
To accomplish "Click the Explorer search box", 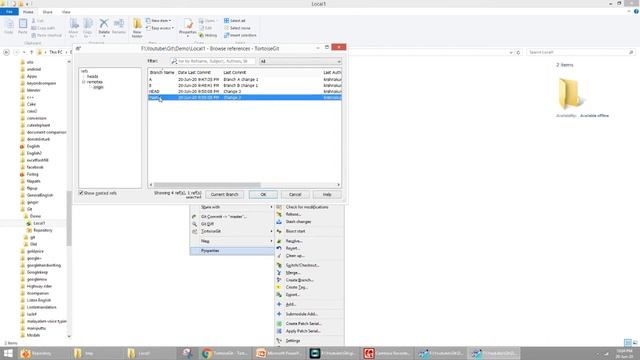I will 580,52.
